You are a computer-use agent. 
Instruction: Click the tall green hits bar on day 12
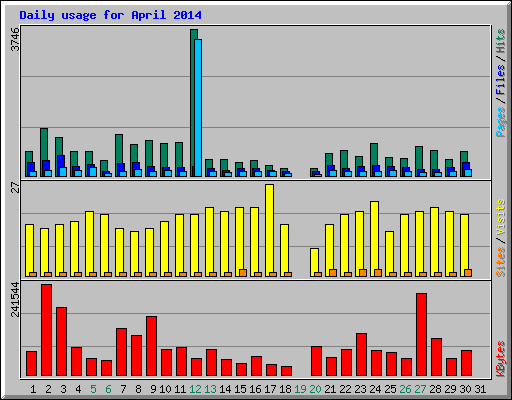coord(193,103)
